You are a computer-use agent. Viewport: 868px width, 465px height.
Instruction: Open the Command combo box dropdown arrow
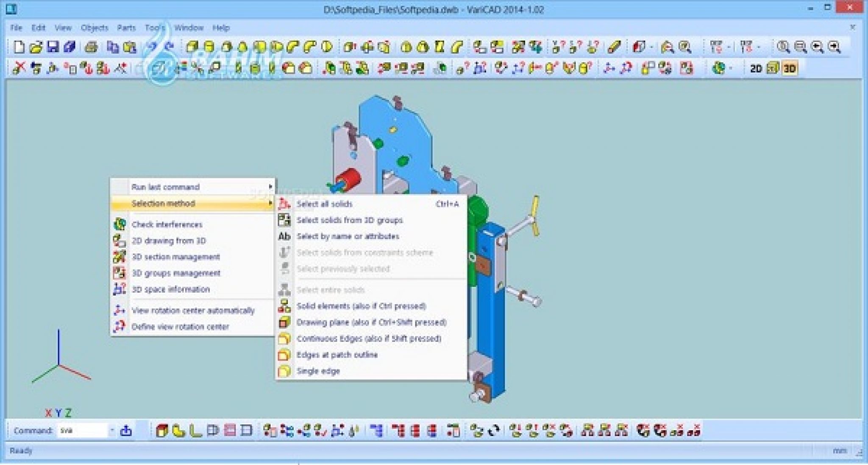point(112,431)
